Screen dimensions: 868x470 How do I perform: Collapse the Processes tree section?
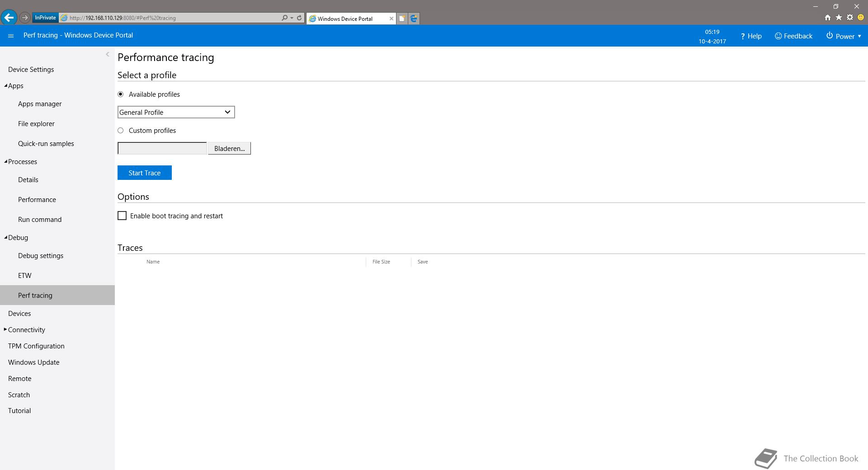coord(5,161)
